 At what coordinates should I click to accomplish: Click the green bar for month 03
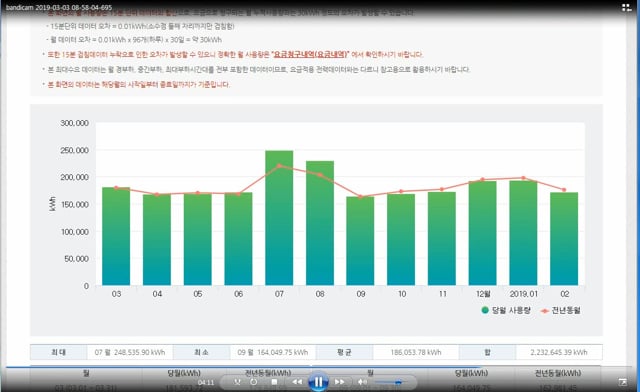pos(116,236)
